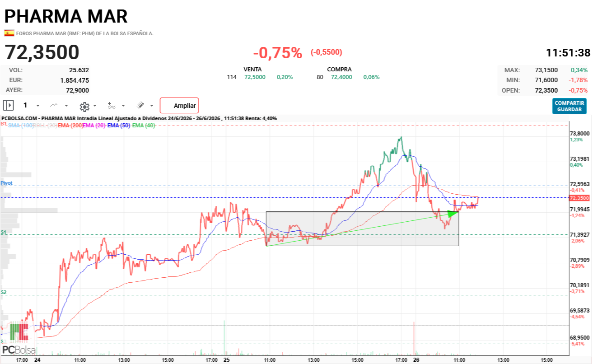Open the chart settings gear

pyautogui.click(x=84, y=107)
